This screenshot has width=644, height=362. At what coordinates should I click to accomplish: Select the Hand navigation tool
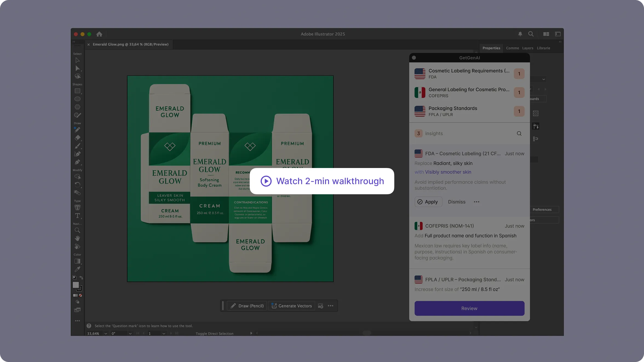pos(77,238)
